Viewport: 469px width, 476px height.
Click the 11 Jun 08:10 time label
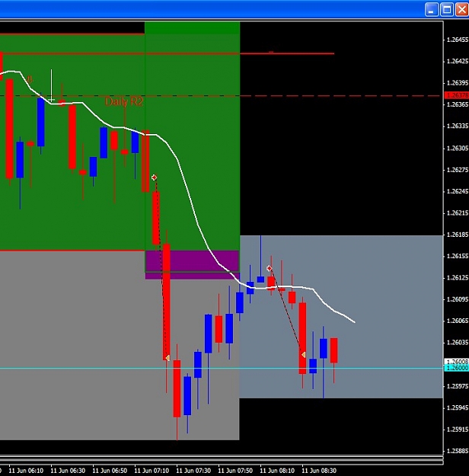point(277,471)
